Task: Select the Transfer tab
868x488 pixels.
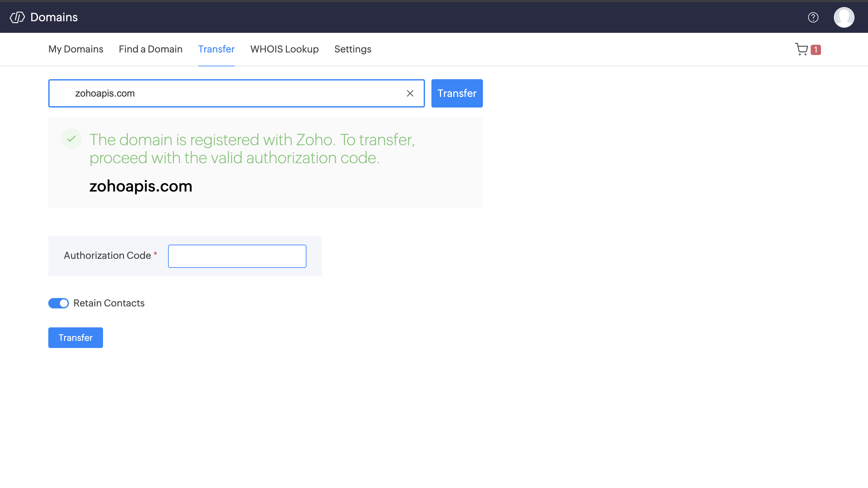Action: coord(216,49)
